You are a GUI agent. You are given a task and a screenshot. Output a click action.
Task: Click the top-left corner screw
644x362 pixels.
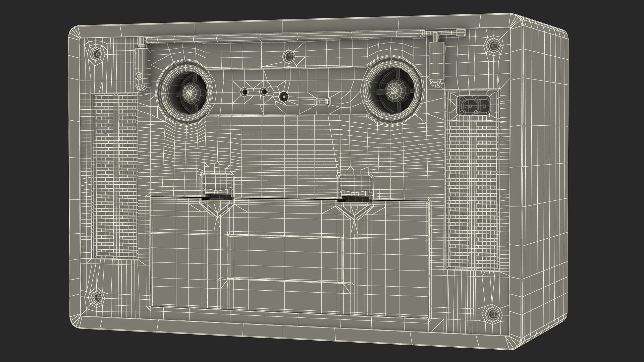pyautogui.click(x=96, y=52)
